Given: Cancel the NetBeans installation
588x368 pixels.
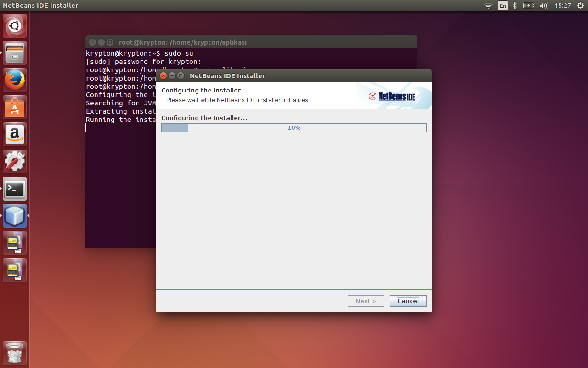Looking at the screenshot, I should pos(408,301).
